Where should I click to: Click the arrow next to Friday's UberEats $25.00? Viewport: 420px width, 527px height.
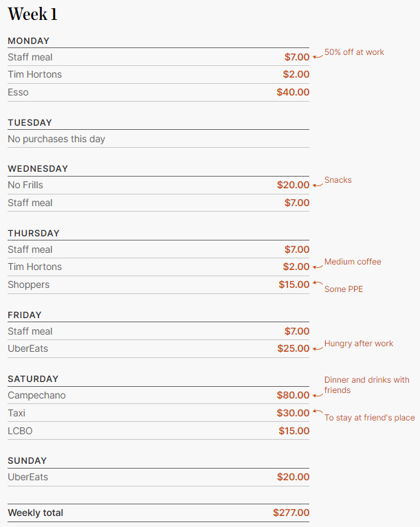pos(317,347)
